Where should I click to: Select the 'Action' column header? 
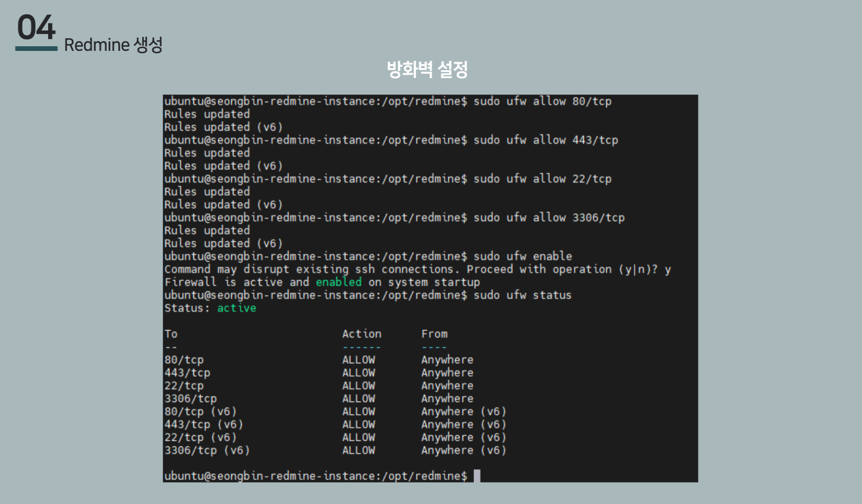pos(361,334)
